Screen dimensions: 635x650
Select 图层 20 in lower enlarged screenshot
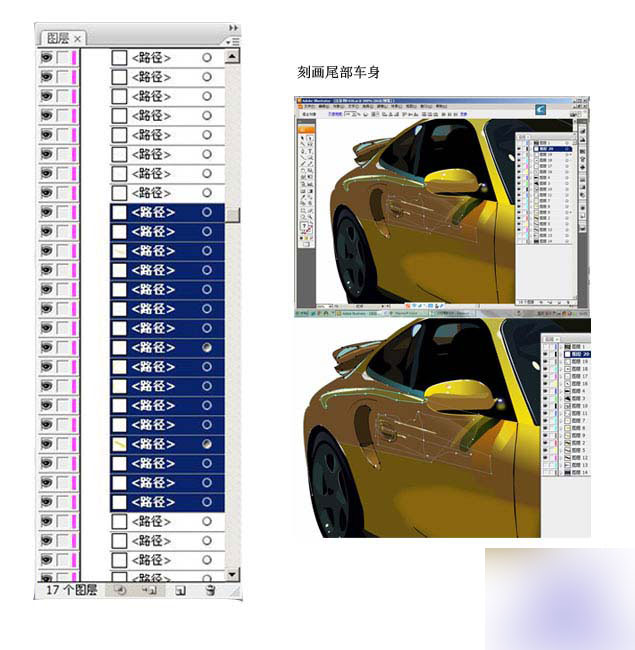point(577,354)
